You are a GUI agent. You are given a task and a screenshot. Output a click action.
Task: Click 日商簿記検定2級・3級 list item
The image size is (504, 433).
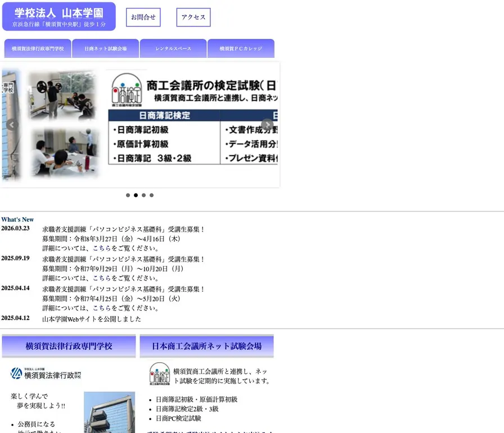pyautogui.click(x=187, y=409)
